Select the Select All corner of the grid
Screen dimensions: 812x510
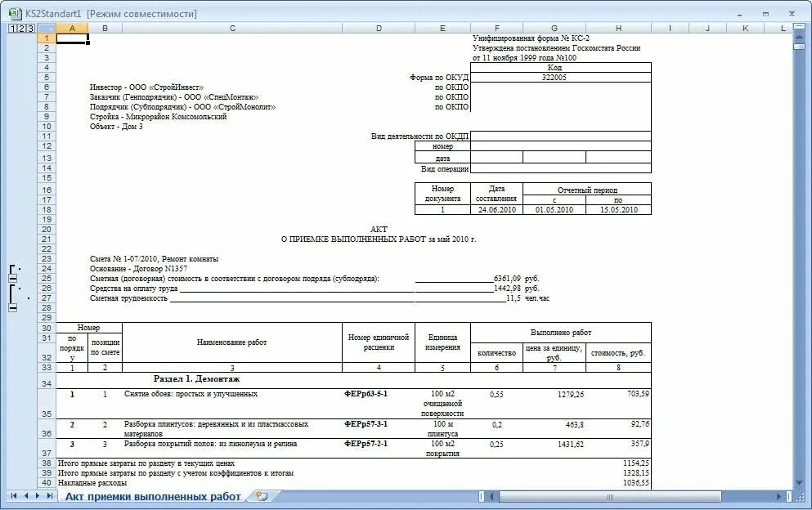tap(46, 29)
